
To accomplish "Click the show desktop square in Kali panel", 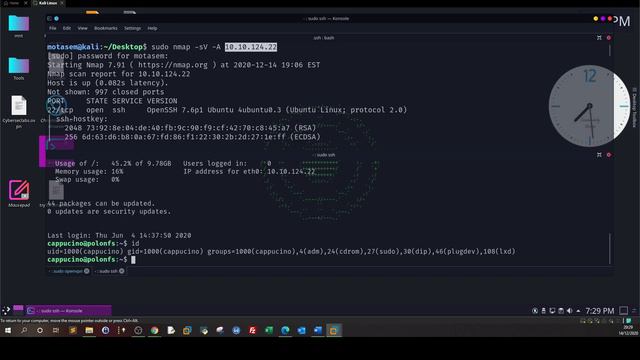I will click(623, 311).
